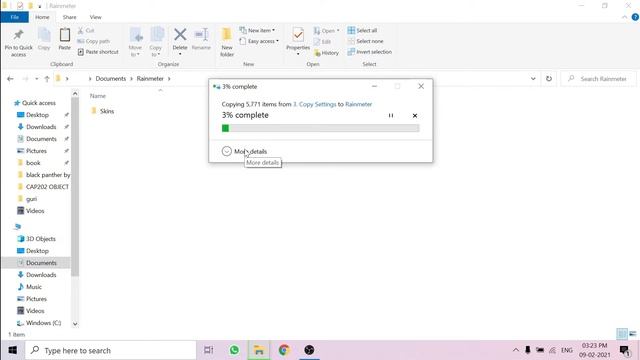Open WhatsApp from the taskbar
Screen dimensions: 640x360
pos(234,350)
